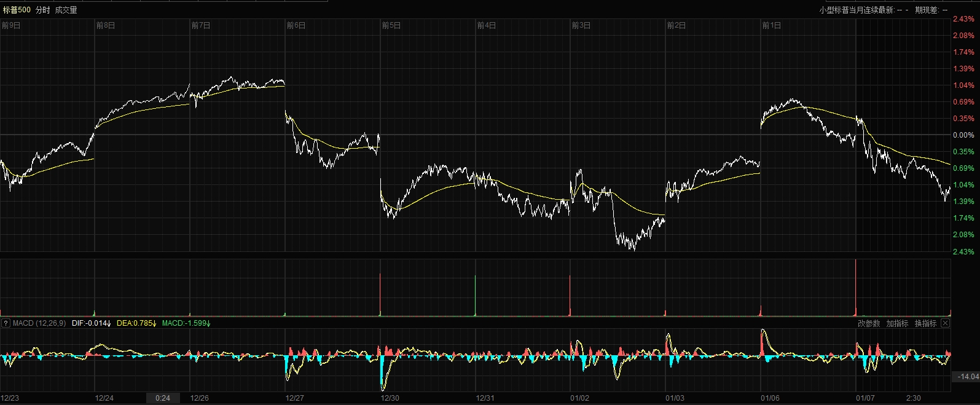Click the 01/06 date on time axis

point(770,398)
